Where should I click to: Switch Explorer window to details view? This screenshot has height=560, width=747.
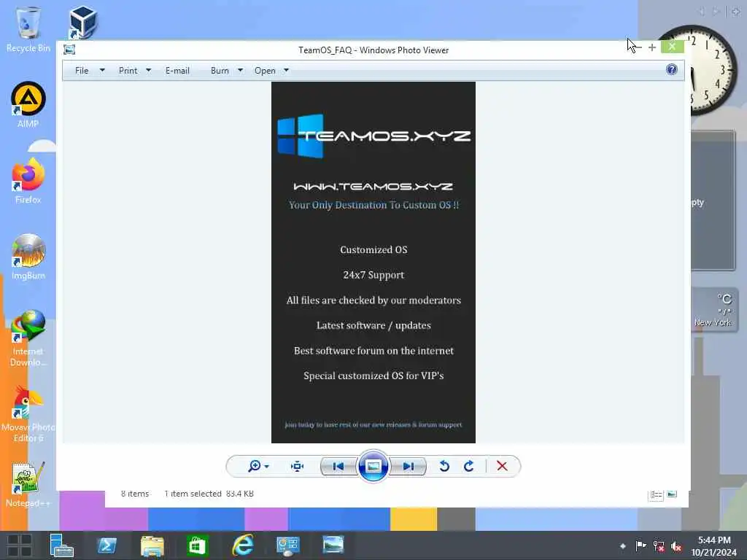pos(656,495)
